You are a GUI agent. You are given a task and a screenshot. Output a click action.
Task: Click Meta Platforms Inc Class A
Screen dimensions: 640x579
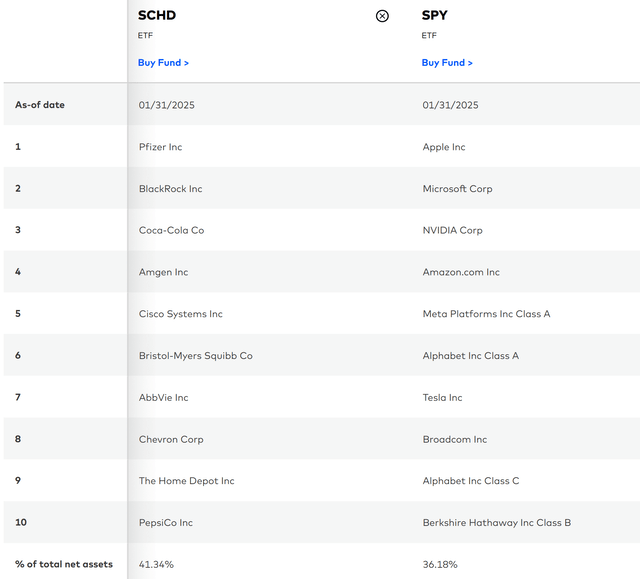click(486, 314)
